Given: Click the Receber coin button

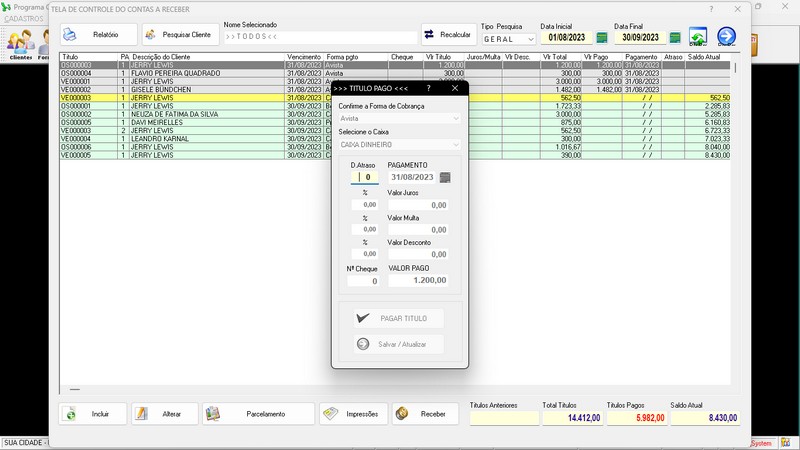Looking at the screenshot, I should (x=425, y=414).
